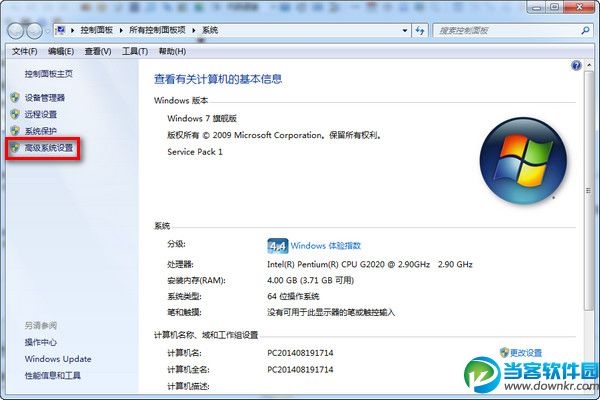
Task: Click the magnifier icon in the search box
Action: [585, 31]
